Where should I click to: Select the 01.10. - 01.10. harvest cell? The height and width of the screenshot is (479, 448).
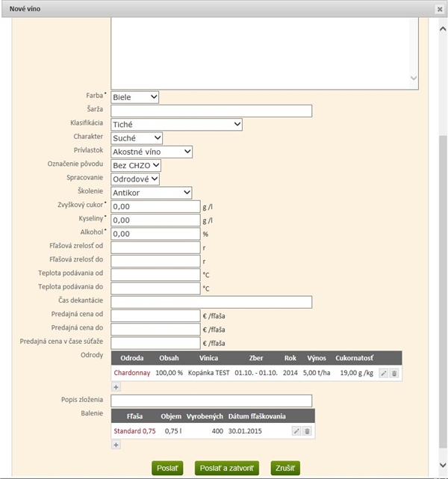[256, 373]
